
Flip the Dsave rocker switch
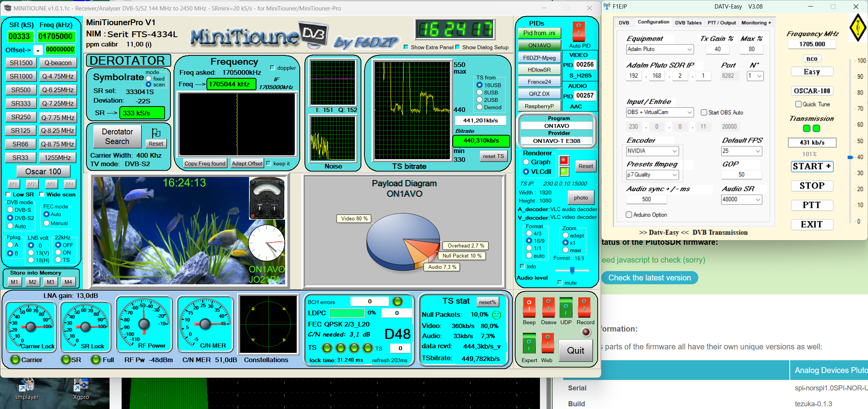(548, 308)
